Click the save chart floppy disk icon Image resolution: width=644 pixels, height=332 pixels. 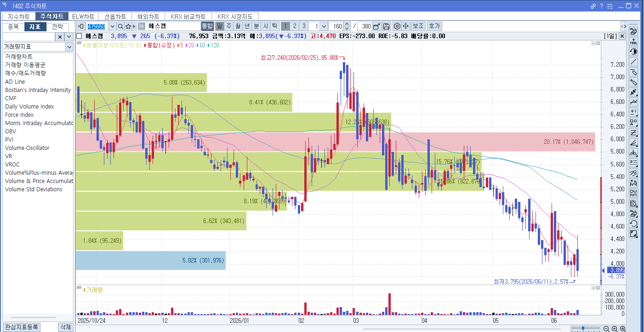click(386, 26)
